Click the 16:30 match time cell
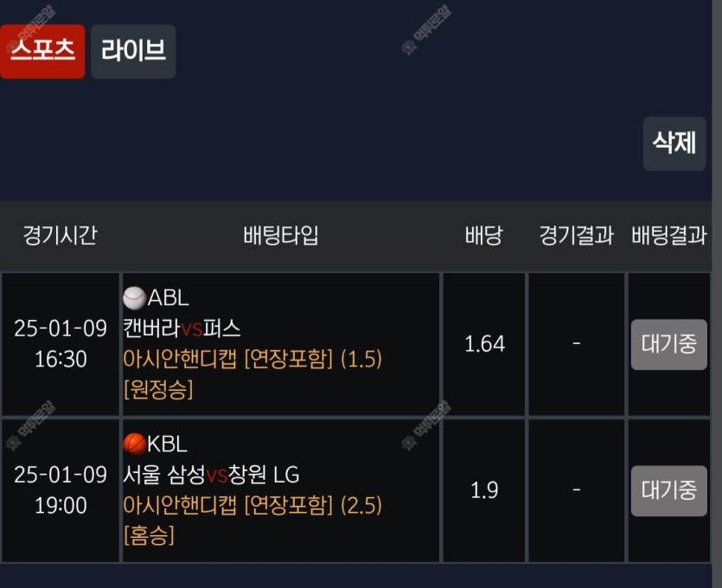This screenshot has width=722, height=588. point(61,359)
